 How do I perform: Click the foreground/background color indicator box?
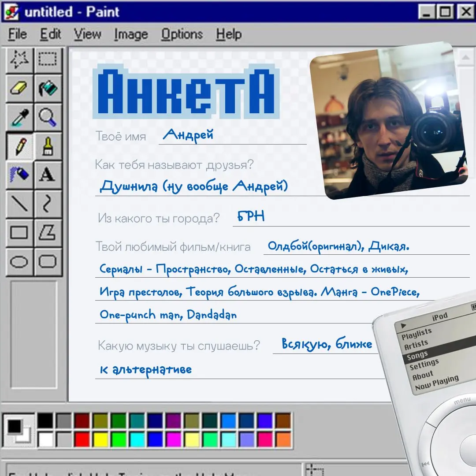point(19,430)
